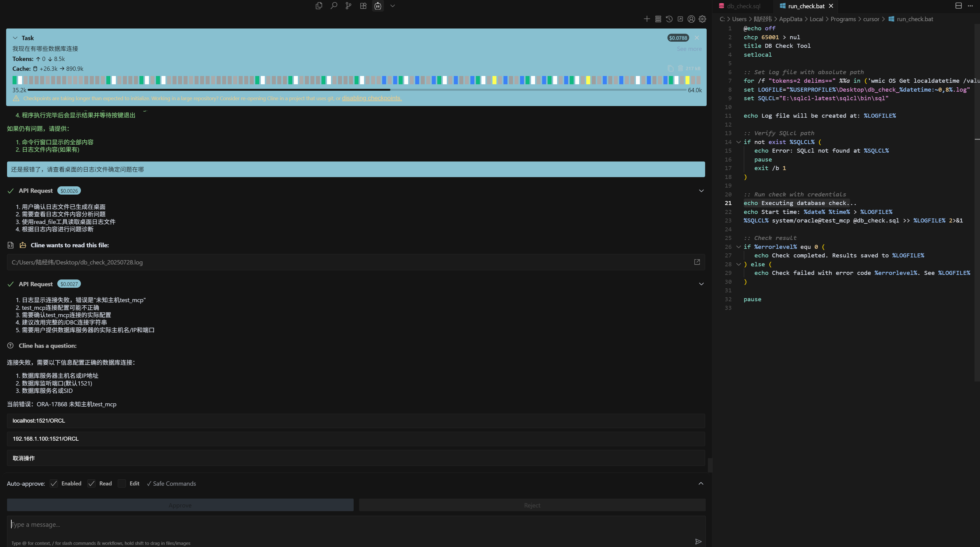The width and height of the screenshot is (980, 547).
Task: Expand the additional views chevron in activity bar
Action: [x=393, y=6]
